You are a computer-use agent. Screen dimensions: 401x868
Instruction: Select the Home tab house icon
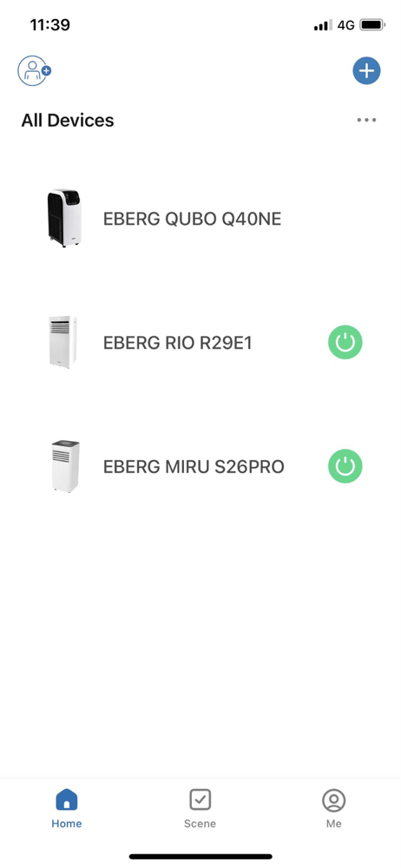point(67,800)
